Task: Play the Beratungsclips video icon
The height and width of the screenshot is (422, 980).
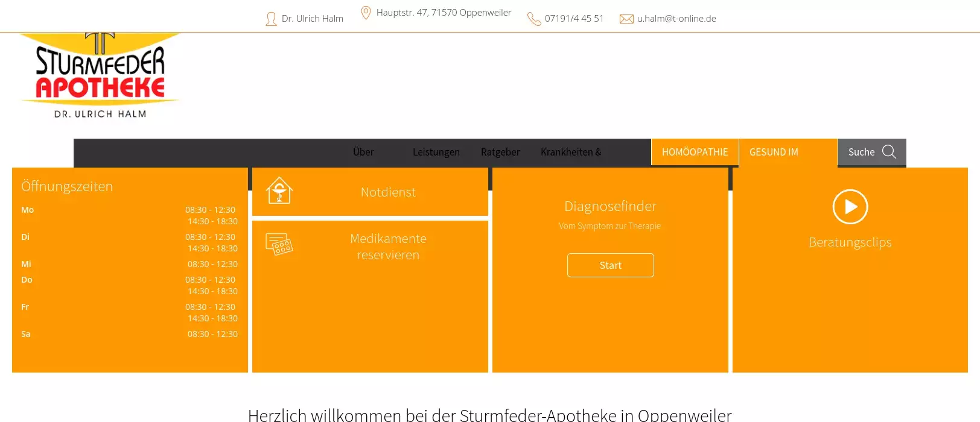Action: (850, 207)
